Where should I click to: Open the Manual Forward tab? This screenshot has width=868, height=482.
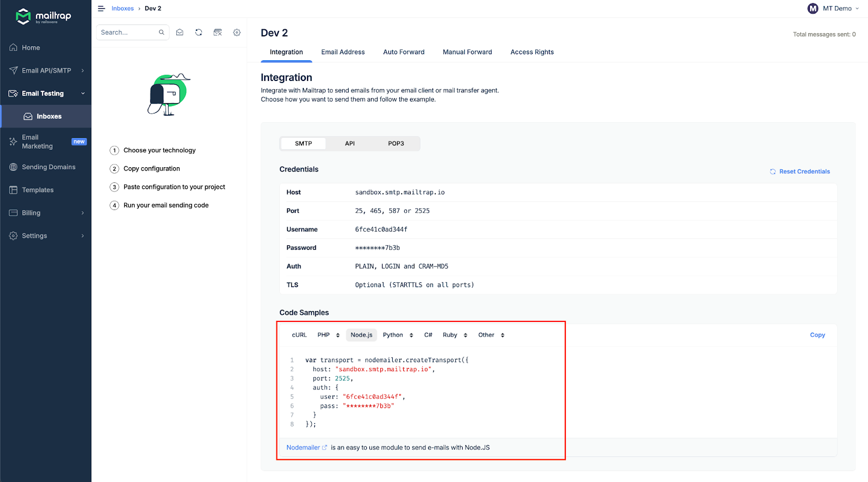[x=467, y=52]
